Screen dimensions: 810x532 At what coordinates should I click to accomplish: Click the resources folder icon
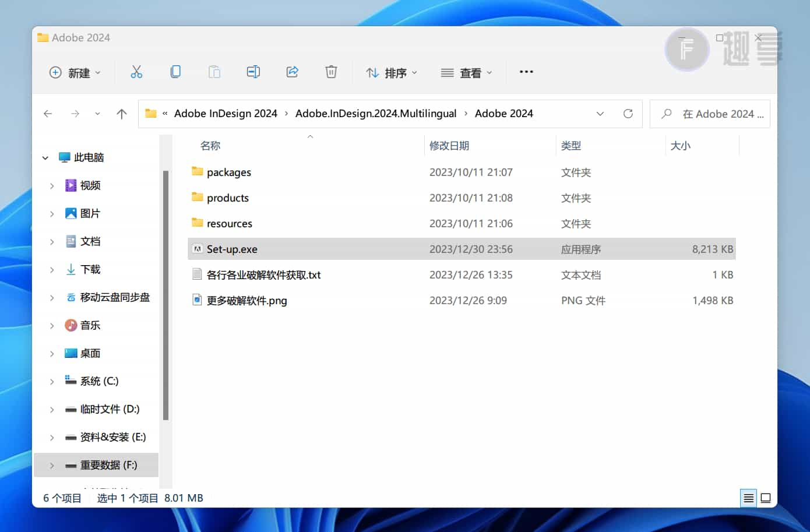point(197,223)
